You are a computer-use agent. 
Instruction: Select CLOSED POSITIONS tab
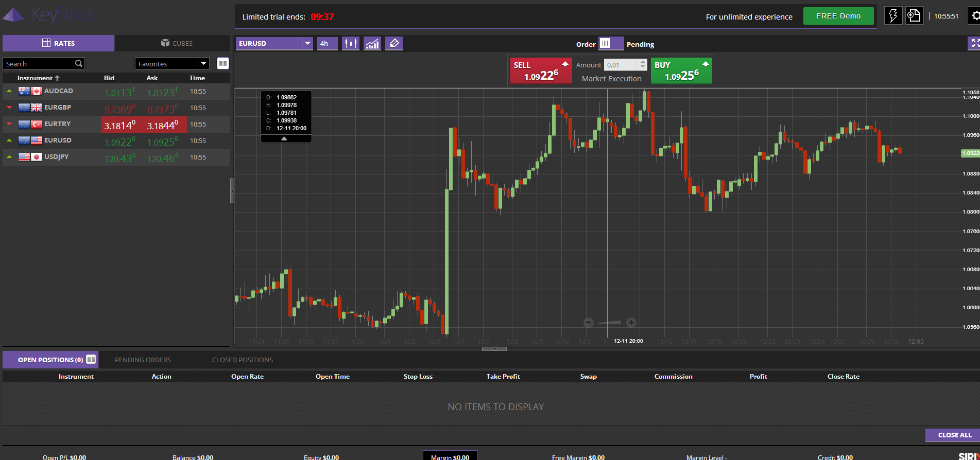(x=243, y=360)
